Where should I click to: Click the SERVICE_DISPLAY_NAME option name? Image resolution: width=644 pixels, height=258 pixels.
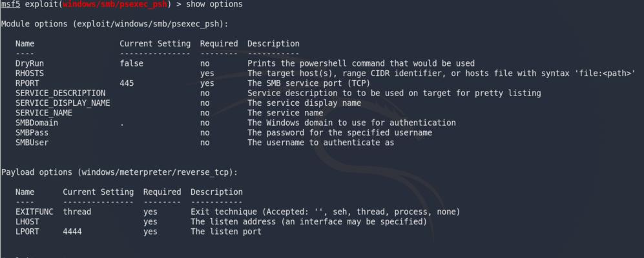click(x=63, y=103)
